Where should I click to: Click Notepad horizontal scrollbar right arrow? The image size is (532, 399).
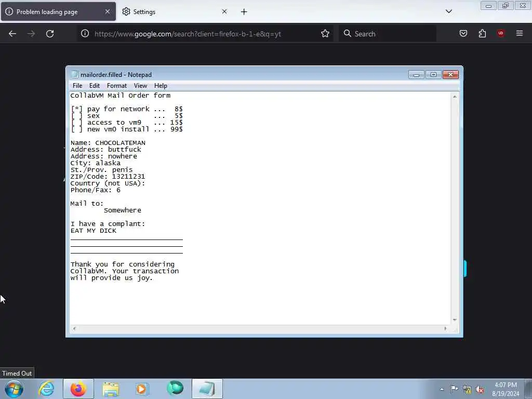point(445,328)
